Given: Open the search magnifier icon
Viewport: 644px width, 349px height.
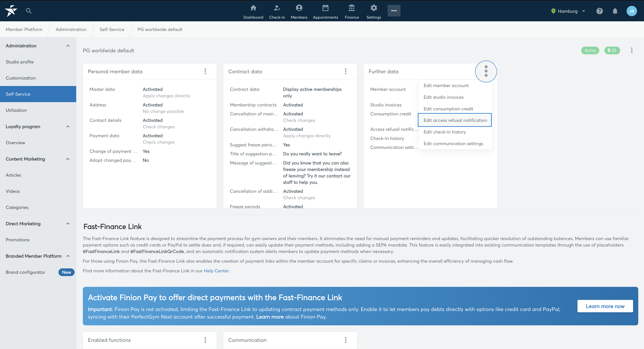Looking at the screenshot, I should pos(29,11).
